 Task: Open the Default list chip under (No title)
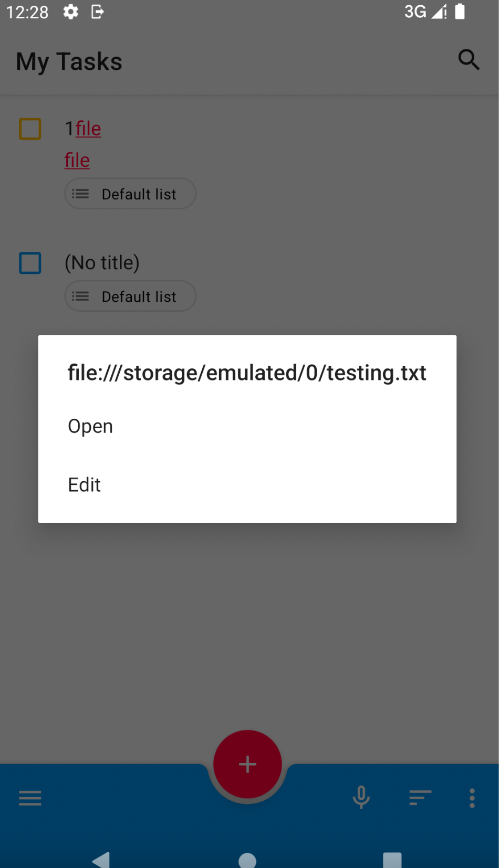(x=130, y=296)
